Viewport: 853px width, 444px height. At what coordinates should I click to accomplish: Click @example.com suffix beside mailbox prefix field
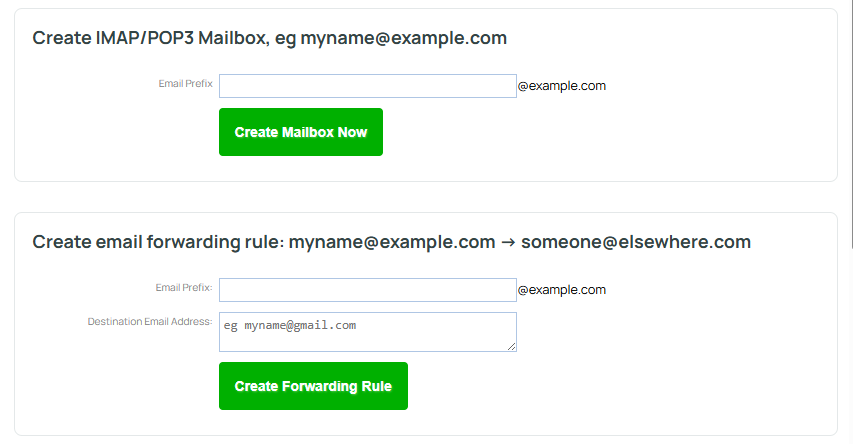tap(561, 86)
